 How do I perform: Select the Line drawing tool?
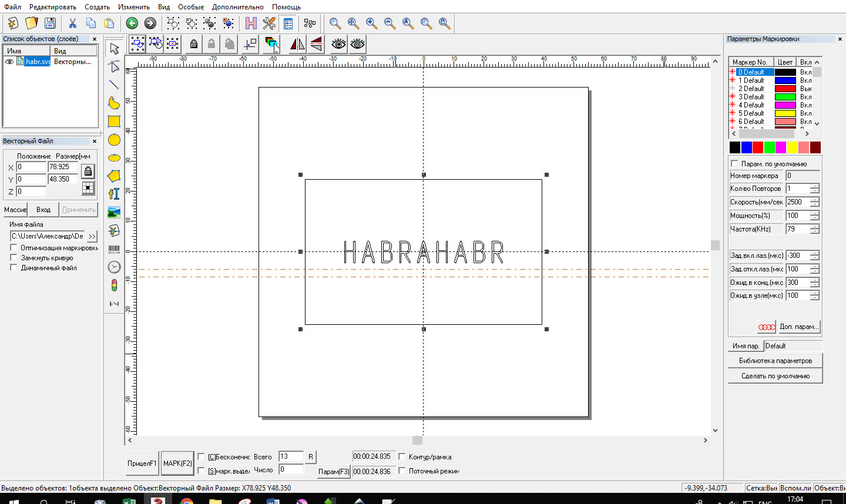pyautogui.click(x=114, y=85)
